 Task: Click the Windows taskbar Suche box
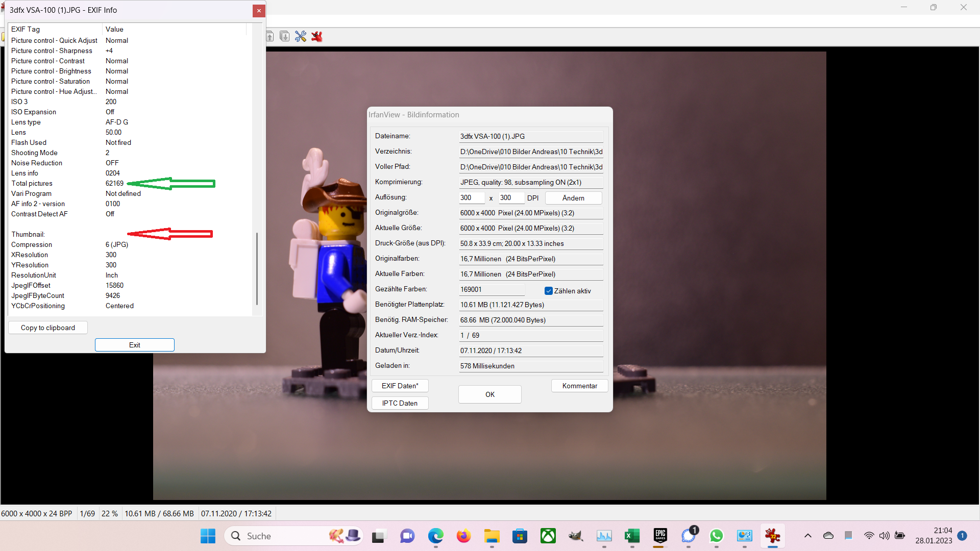(293, 536)
